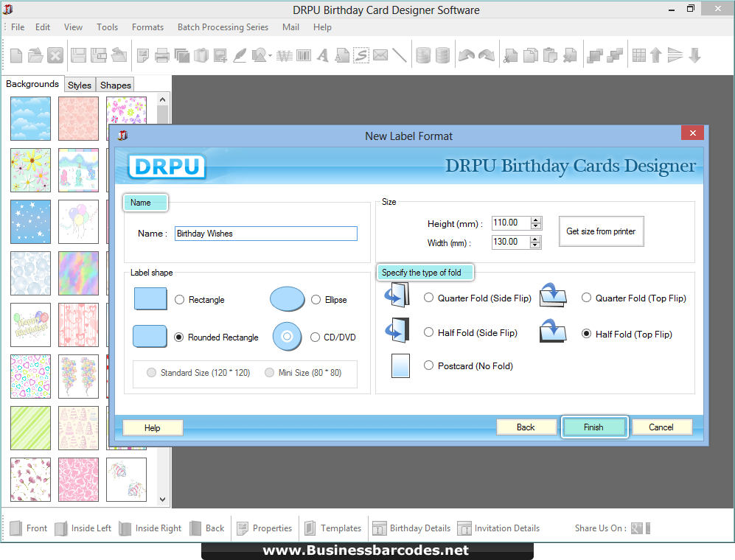Viewport: 735px width, 560px height.
Task: Select the Ellipse label shape
Action: click(x=316, y=299)
